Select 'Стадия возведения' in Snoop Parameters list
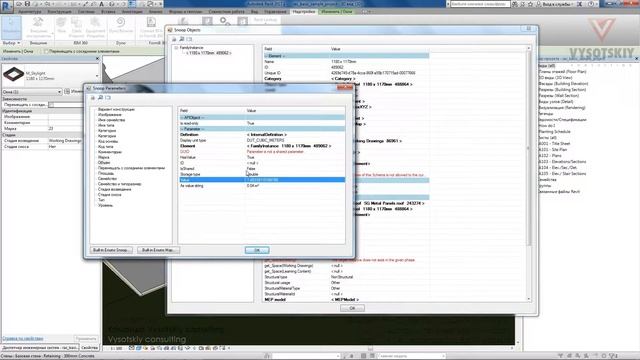This screenshot has height=360, width=640. pos(115,189)
